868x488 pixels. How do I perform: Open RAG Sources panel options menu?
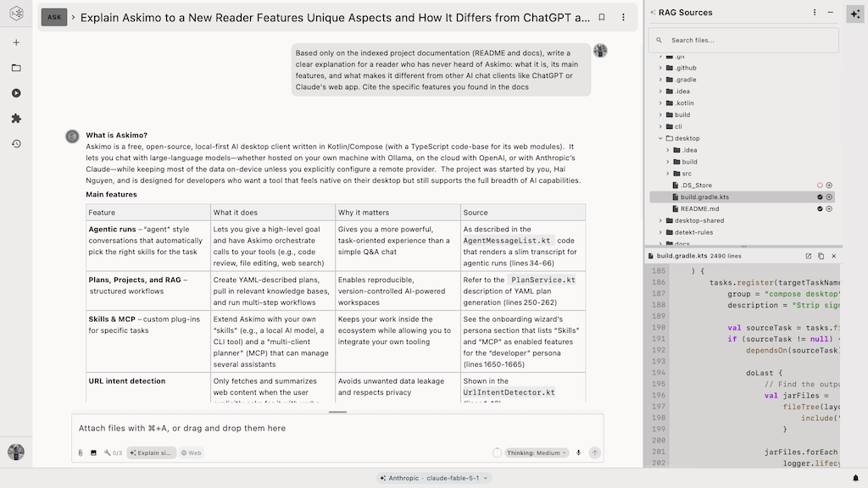coord(815,12)
